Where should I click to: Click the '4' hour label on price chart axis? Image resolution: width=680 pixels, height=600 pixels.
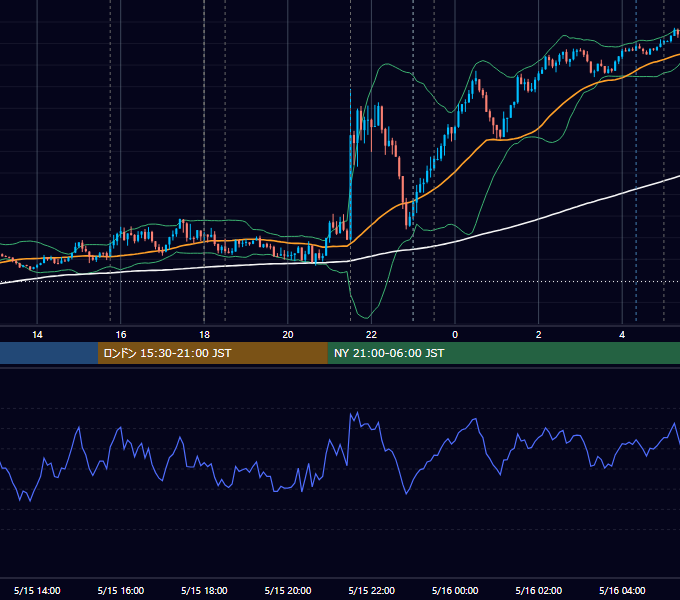(622, 335)
